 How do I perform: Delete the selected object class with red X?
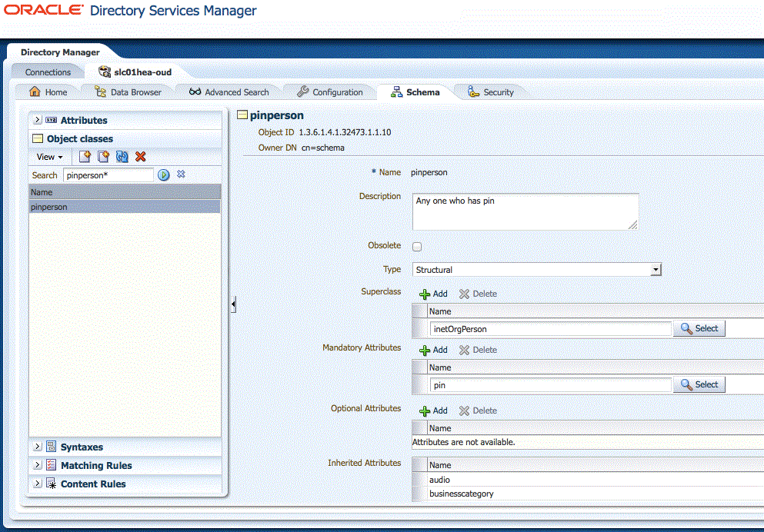[x=141, y=157]
